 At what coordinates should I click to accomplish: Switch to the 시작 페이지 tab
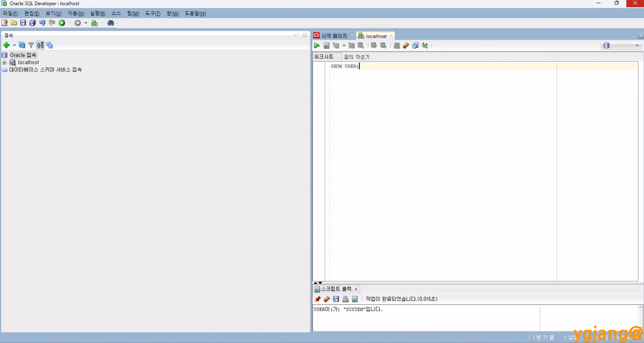click(334, 36)
